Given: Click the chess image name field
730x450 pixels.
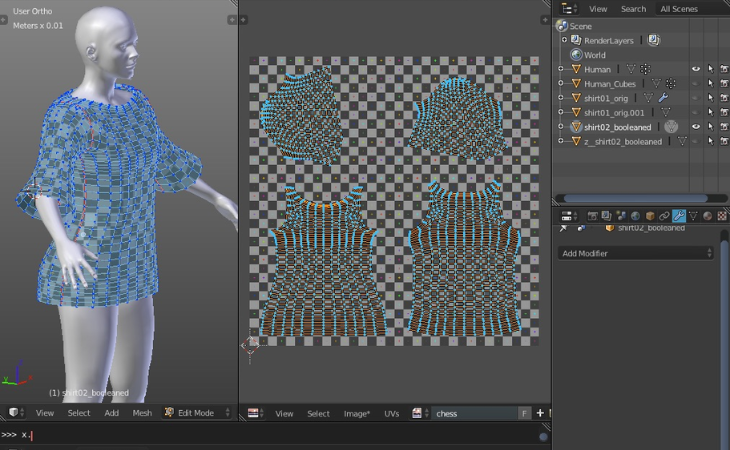Looking at the screenshot, I should tap(474, 413).
